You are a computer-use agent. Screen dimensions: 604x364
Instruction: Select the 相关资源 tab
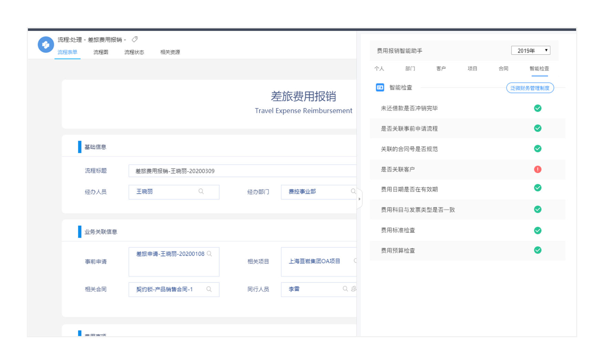(170, 52)
